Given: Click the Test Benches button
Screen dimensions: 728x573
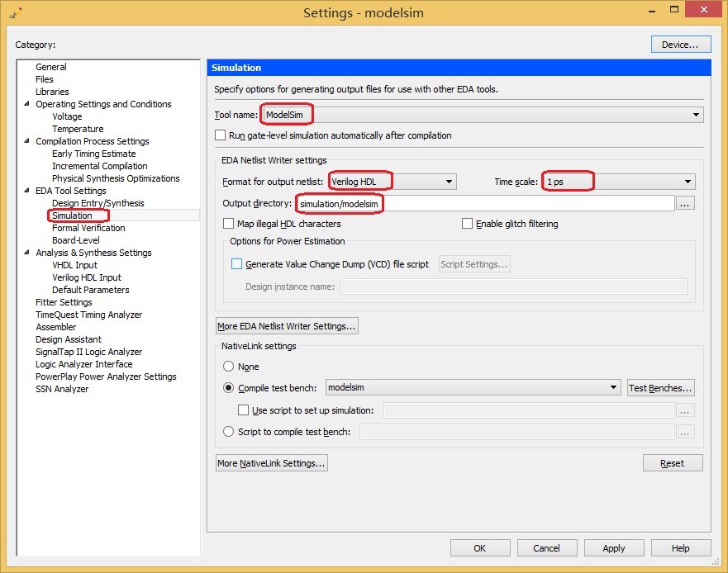Looking at the screenshot, I should click(660, 388).
